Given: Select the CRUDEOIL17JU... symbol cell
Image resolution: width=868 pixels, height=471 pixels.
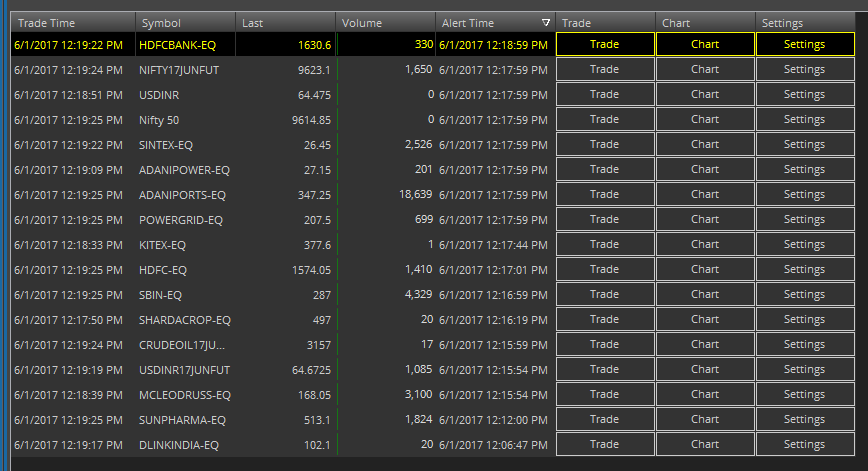Looking at the screenshot, I should click(185, 345).
